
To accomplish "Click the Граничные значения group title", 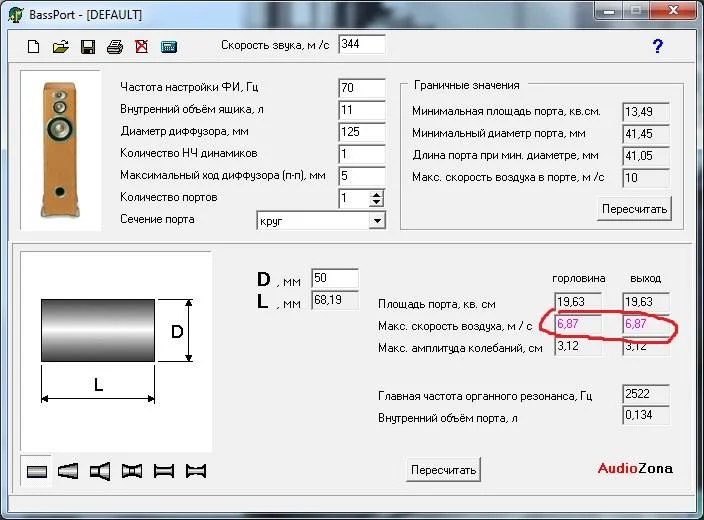I will (466, 85).
